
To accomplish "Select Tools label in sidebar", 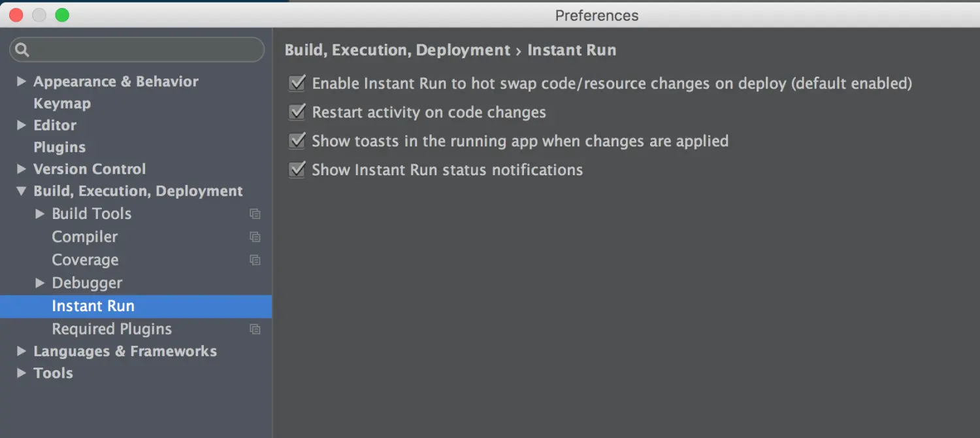I will (53, 373).
